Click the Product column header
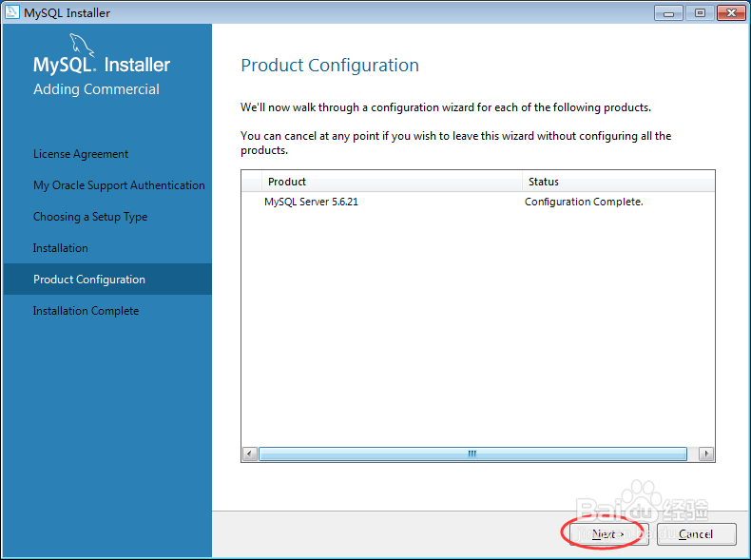Viewport: 751px width, 560px height. [392, 182]
